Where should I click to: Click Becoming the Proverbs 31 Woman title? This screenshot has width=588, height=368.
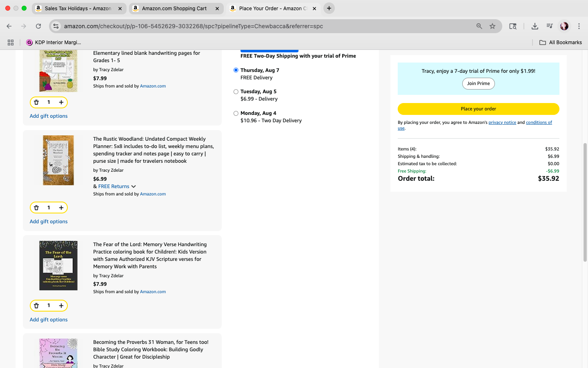coord(151,350)
